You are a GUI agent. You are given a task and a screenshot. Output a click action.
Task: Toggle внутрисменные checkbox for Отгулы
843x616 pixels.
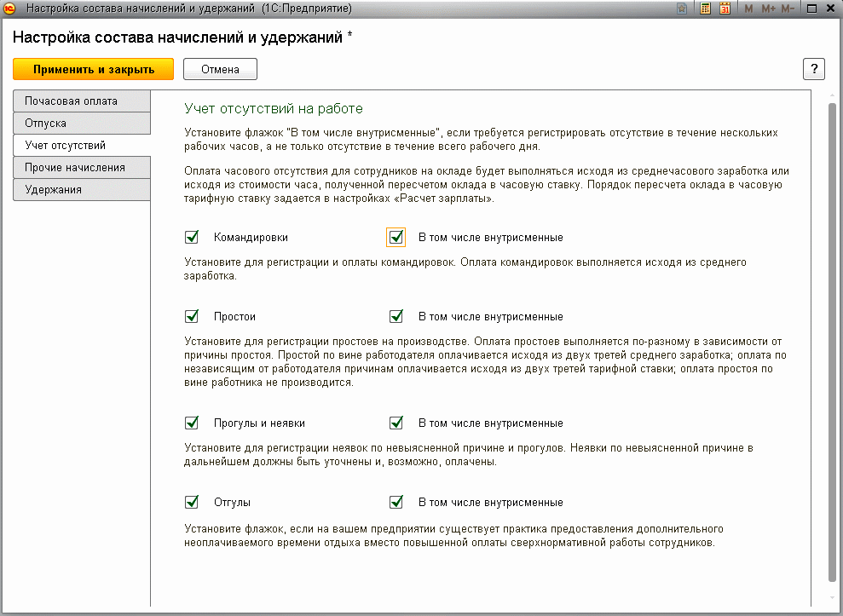396,502
